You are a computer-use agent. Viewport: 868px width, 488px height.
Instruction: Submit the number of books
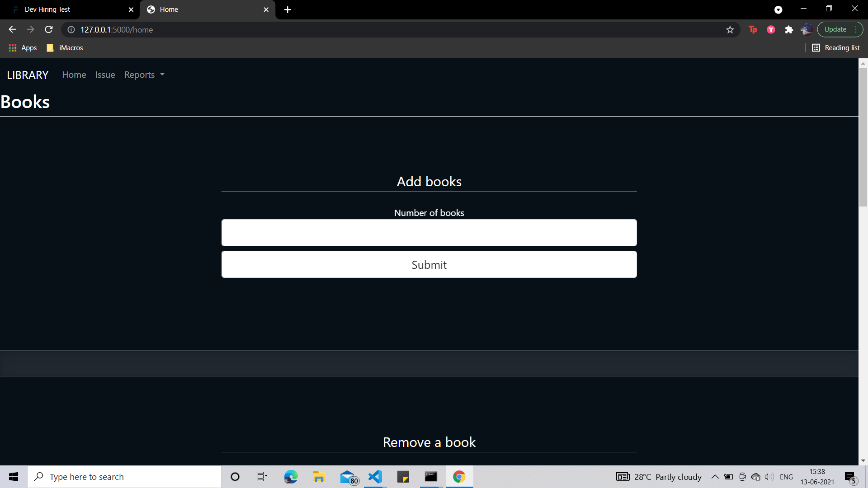tap(429, 264)
